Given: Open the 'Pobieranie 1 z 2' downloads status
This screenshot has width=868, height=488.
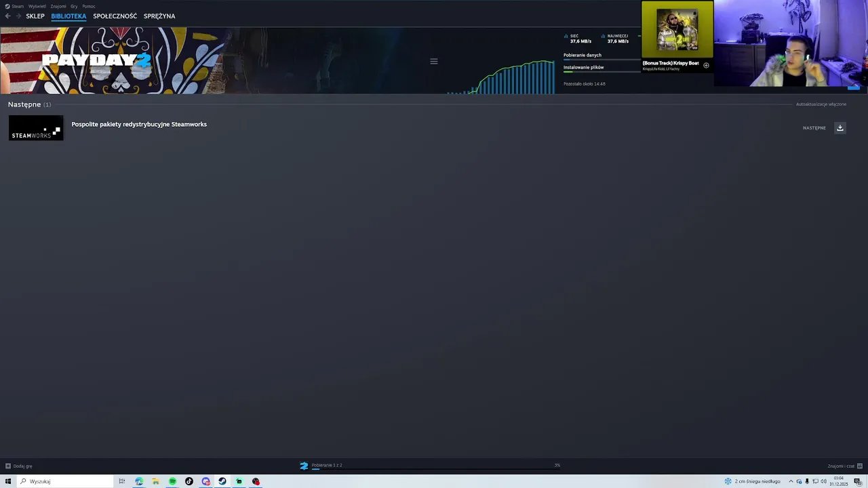Looking at the screenshot, I should click(327, 465).
